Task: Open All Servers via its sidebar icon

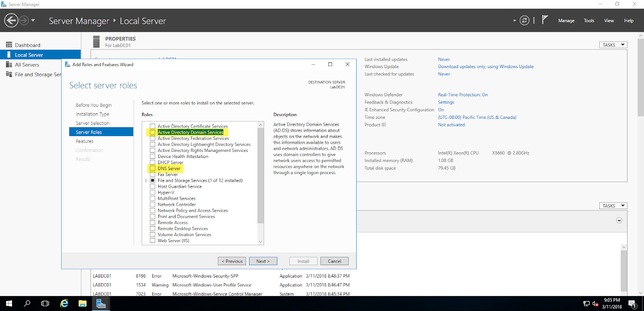Action: coord(9,64)
